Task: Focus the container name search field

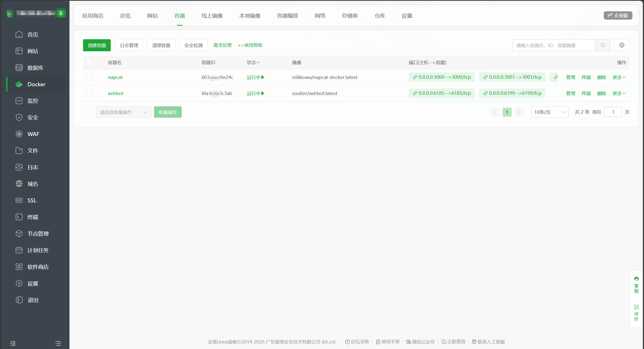Action: (x=554, y=45)
